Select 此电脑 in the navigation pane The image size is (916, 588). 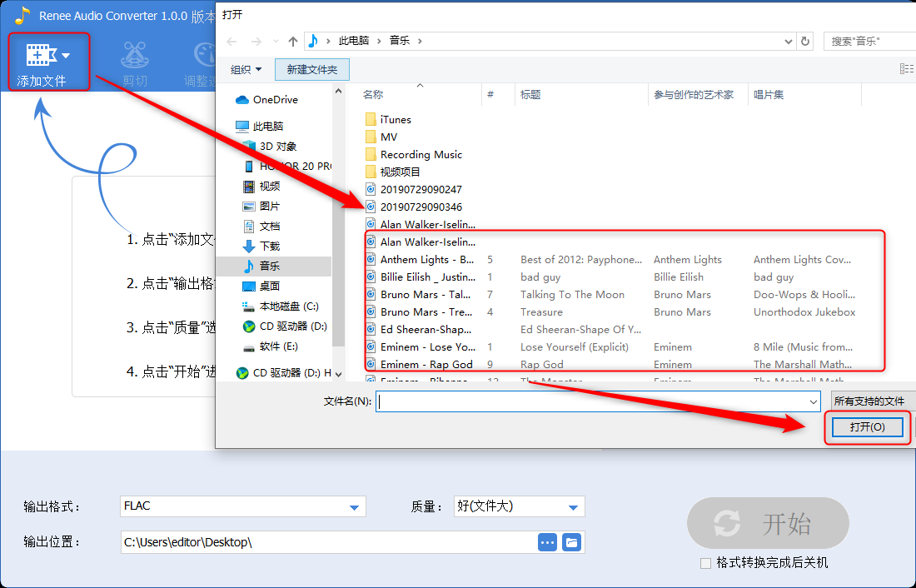[x=259, y=127]
